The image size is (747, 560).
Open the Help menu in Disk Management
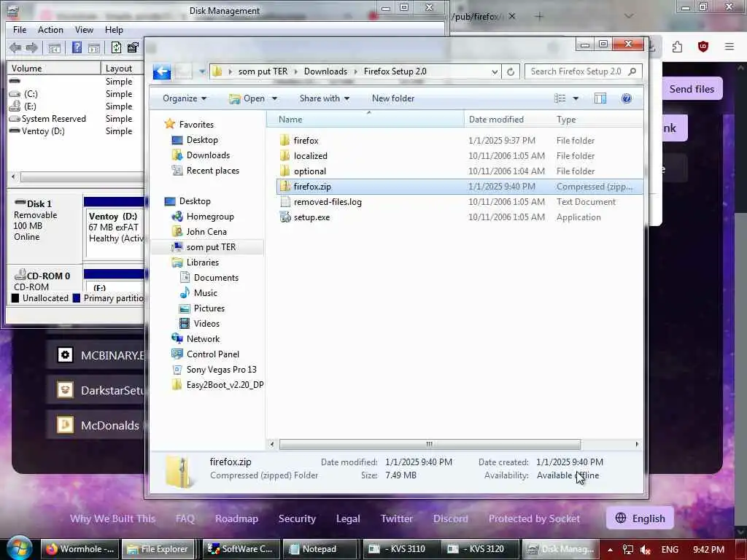tap(114, 30)
